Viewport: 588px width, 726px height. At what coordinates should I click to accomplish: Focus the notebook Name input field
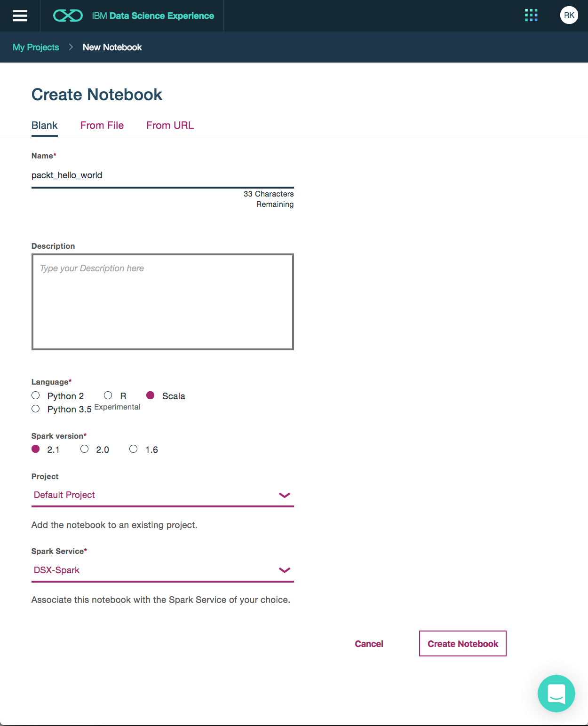pos(162,175)
